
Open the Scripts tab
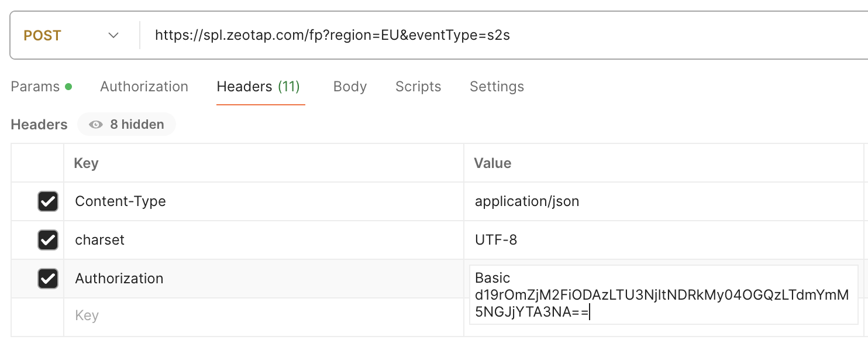tap(418, 87)
